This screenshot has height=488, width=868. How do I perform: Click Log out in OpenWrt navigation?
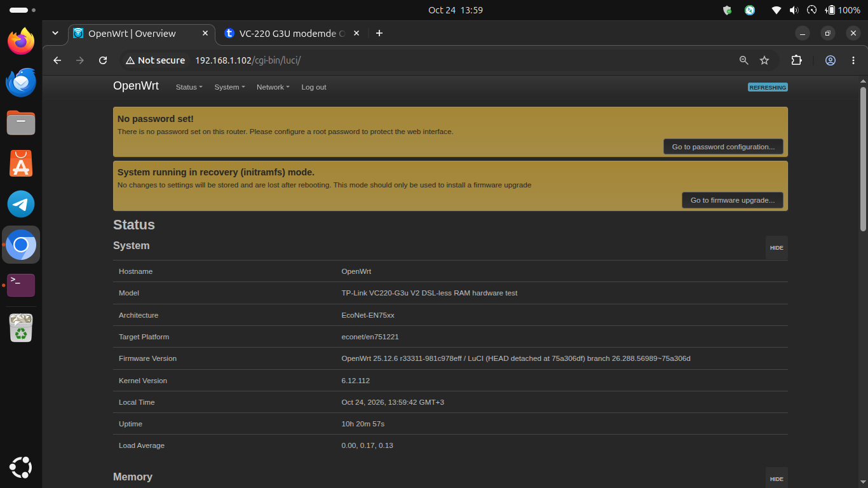pyautogui.click(x=314, y=87)
